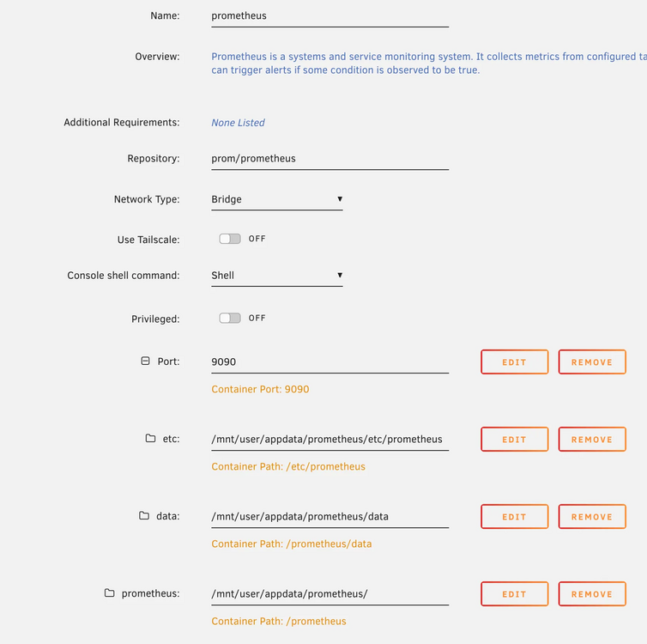Click the folder icon next to prometheus
Image resolution: width=647 pixels, height=644 pixels.
tap(109, 593)
